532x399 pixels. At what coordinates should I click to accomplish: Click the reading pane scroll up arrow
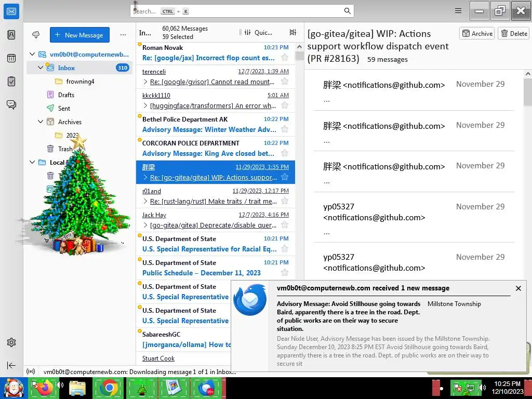(x=528, y=74)
